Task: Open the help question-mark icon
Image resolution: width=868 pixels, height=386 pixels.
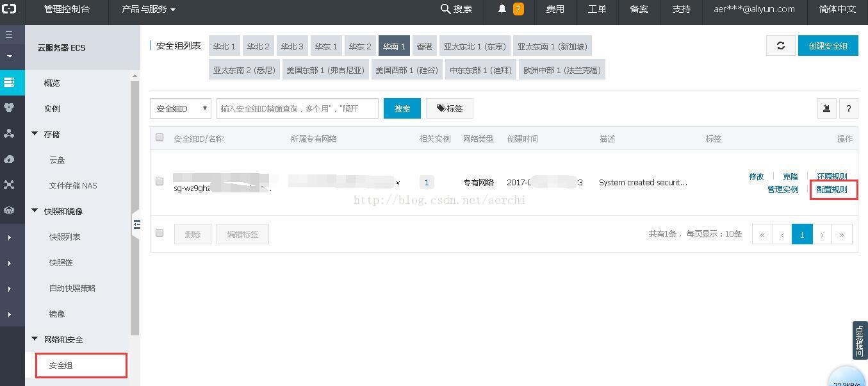Action: pos(848,108)
